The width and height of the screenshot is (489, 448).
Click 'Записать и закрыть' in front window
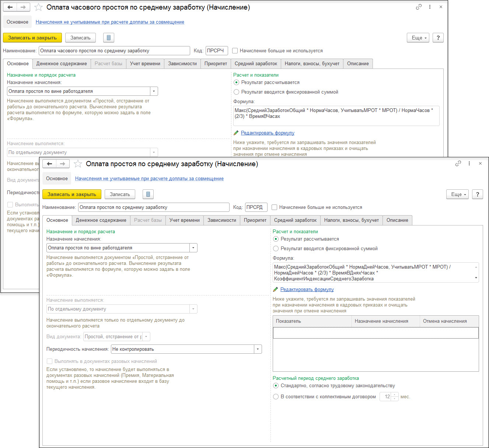[72, 194]
